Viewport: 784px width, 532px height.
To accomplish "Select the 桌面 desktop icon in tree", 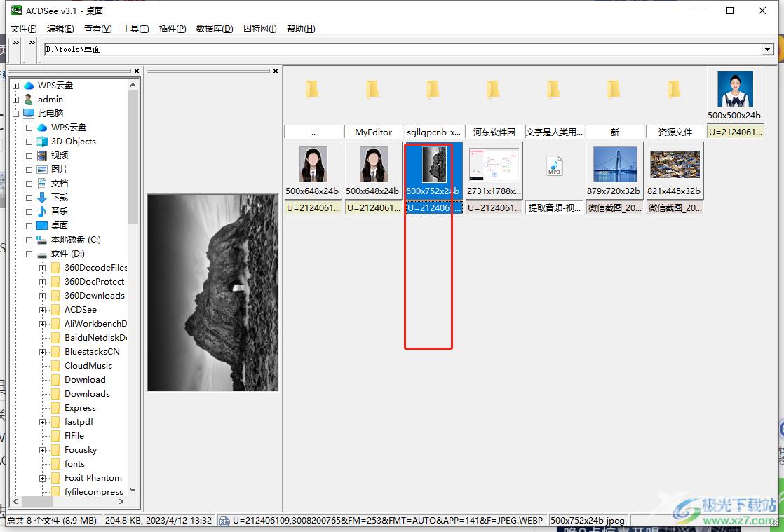I will tap(43, 226).
